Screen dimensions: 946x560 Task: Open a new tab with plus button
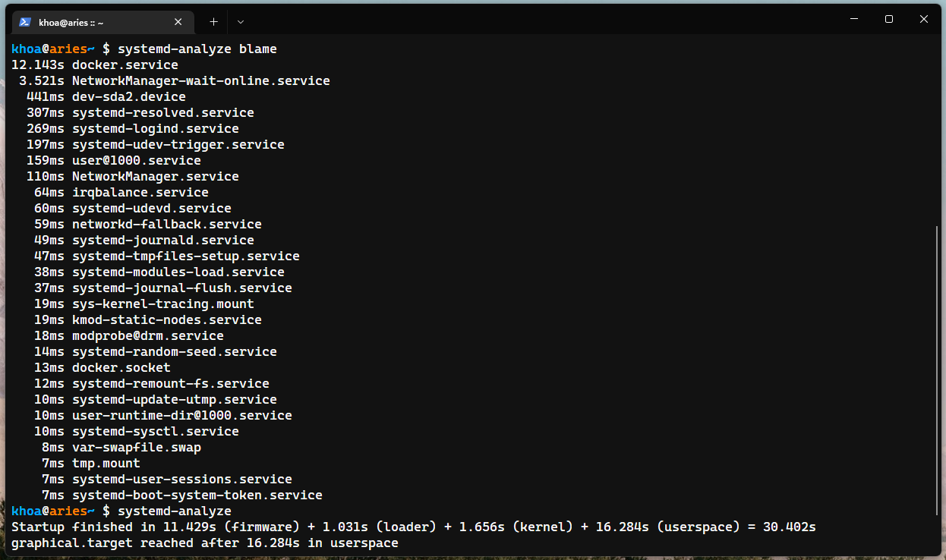(213, 22)
